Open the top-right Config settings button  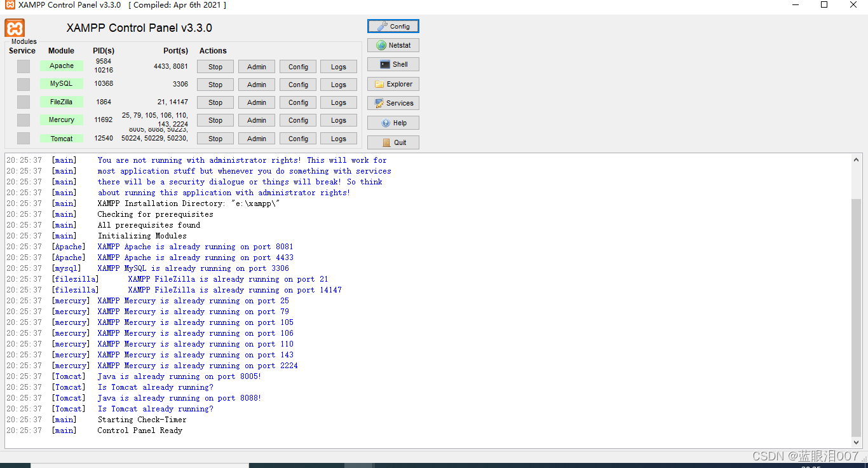coord(393,26)
